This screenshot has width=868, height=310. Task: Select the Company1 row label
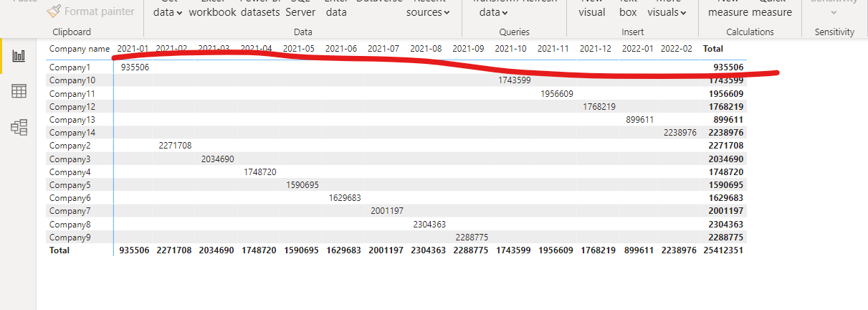click(70, 67)
